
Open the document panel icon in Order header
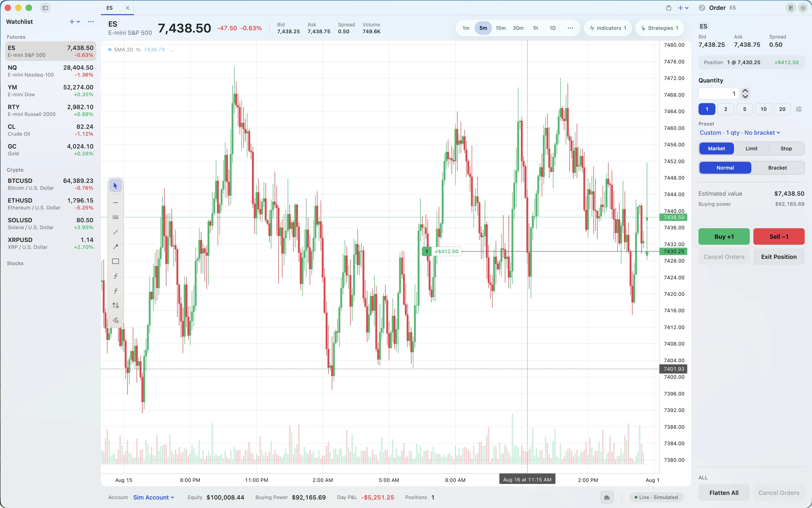(791, 8)
